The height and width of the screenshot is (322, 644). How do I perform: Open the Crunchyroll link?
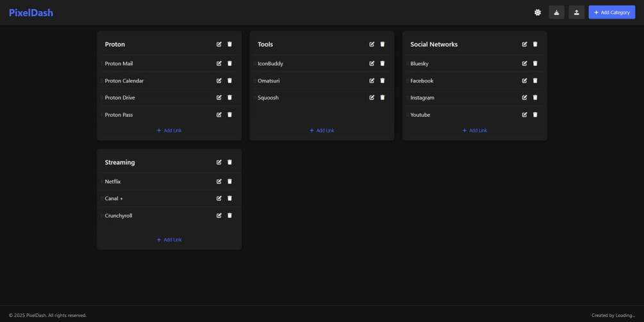(119, 216)
